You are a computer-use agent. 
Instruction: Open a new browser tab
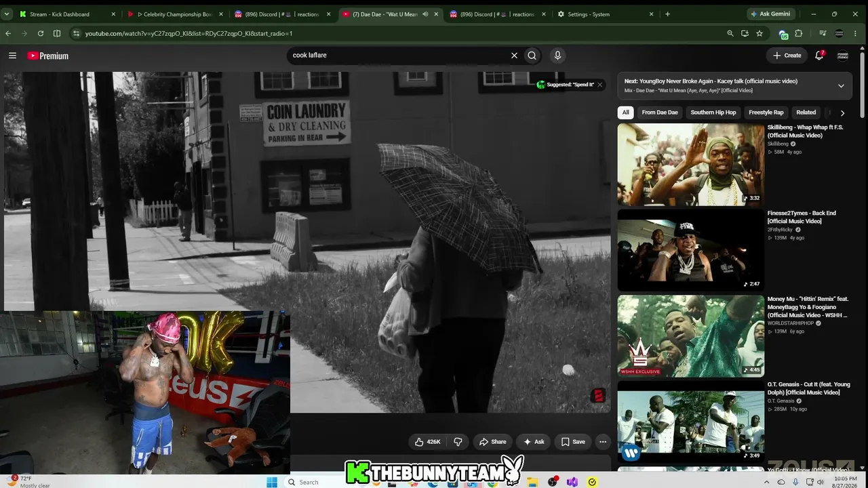(x=667, y=14)
